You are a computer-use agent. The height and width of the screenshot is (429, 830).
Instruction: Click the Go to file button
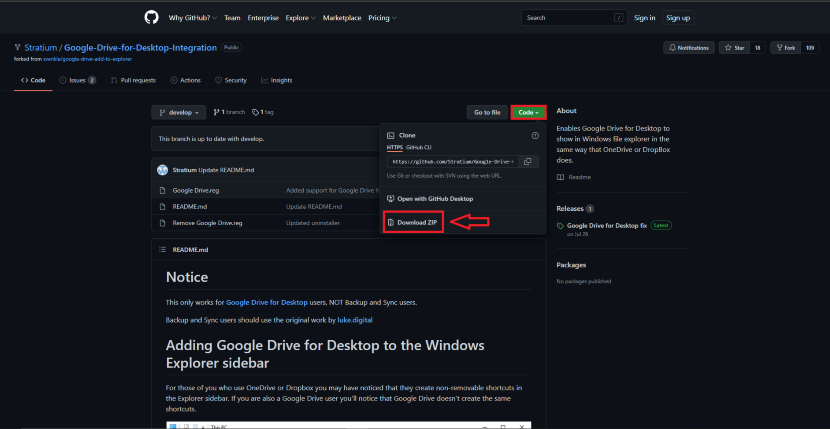[487, 112]
